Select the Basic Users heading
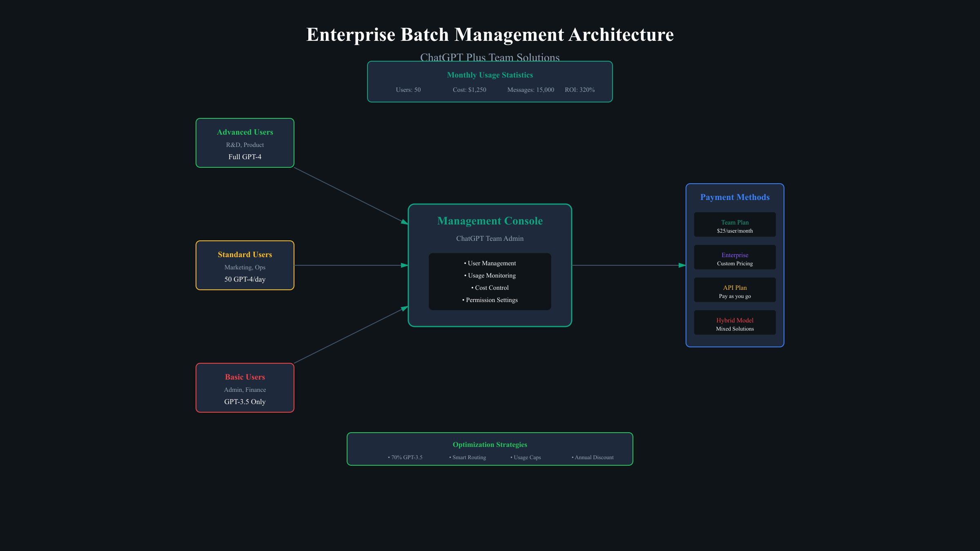980x551 pixels. point(245,377)
